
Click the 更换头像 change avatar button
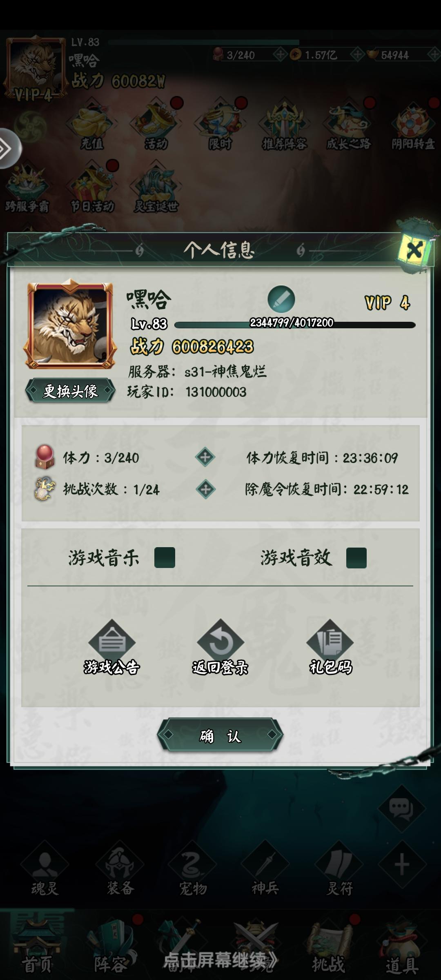70,391
